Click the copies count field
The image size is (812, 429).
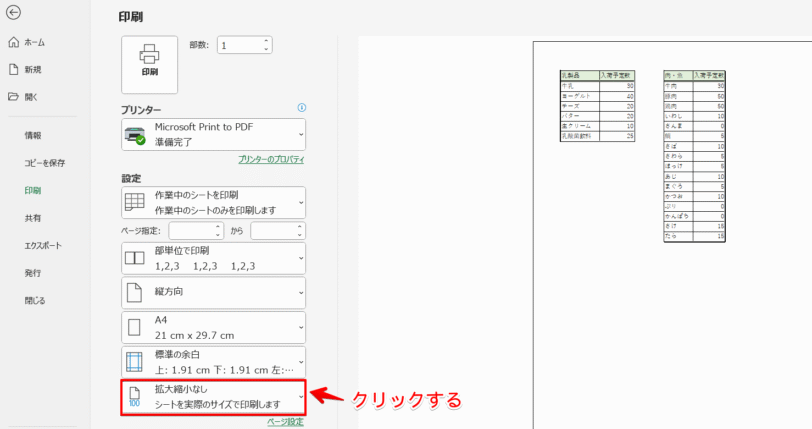click(238, 45)
